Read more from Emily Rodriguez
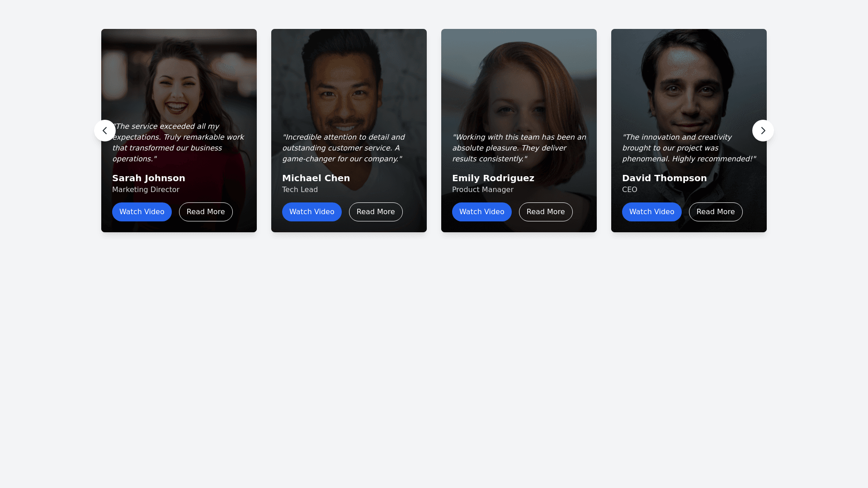 (x=546, y=212)
